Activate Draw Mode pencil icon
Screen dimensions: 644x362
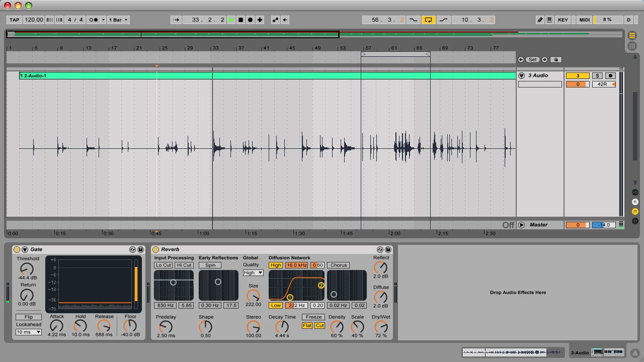[x=540, y=20]
